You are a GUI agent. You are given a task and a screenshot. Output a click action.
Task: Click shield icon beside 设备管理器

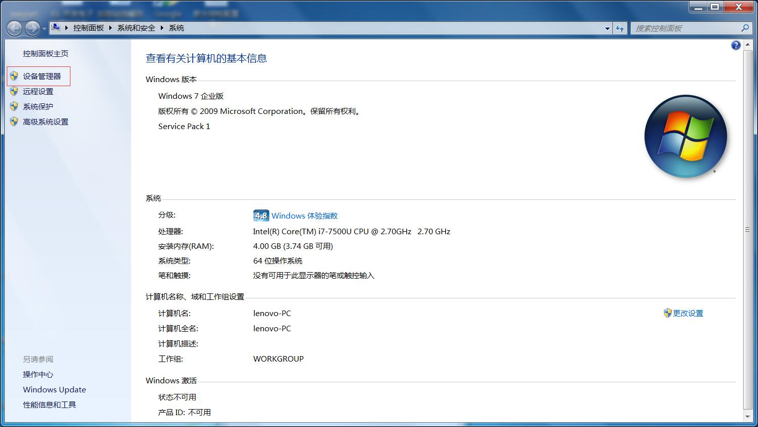pyautogui.click(x=14, y=76)
